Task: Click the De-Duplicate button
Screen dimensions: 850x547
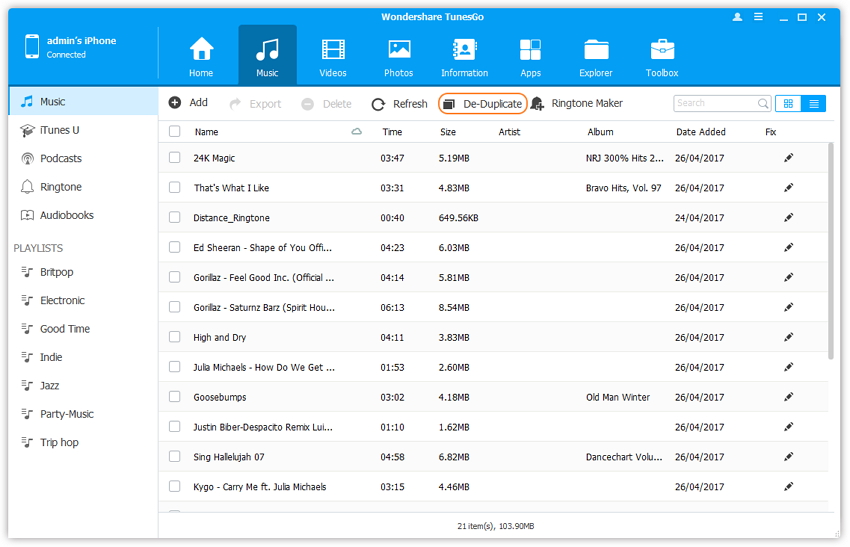Action: point(482,104)
